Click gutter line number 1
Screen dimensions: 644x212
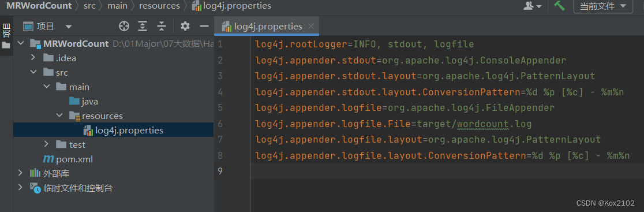tap(220, 44)
